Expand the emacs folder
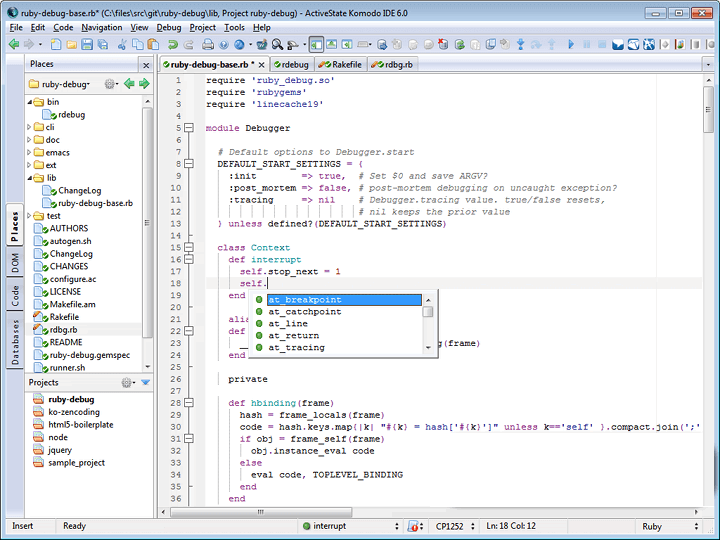720x540 pixels. [x=29, y=152]
